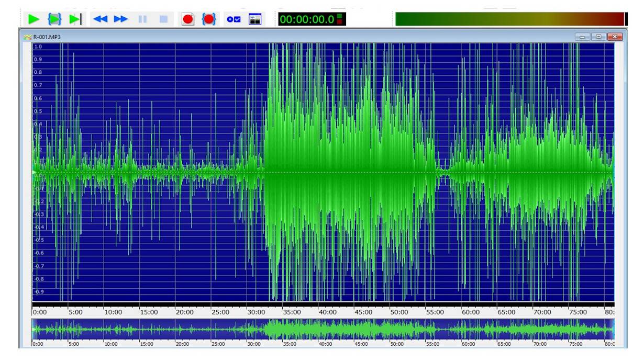Click Record into Selection button with braces

[x=209, y=19]
